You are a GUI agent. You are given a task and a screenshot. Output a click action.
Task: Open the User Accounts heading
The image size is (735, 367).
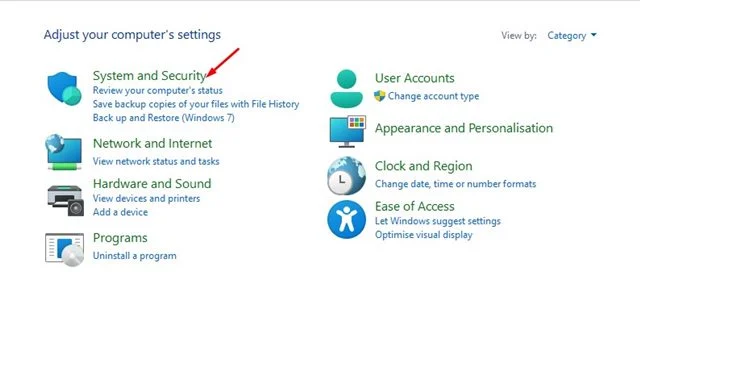(414, 78)
